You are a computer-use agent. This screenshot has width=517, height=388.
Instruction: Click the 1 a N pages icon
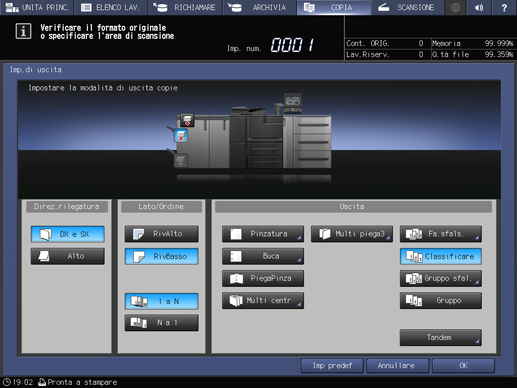(139, 301)
